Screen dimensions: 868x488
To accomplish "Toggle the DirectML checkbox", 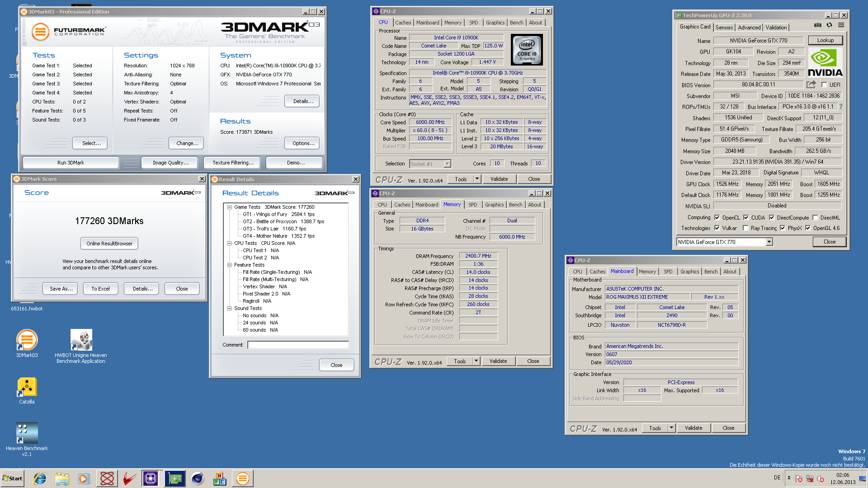I will pyautogui.click(x=815, y=217).
